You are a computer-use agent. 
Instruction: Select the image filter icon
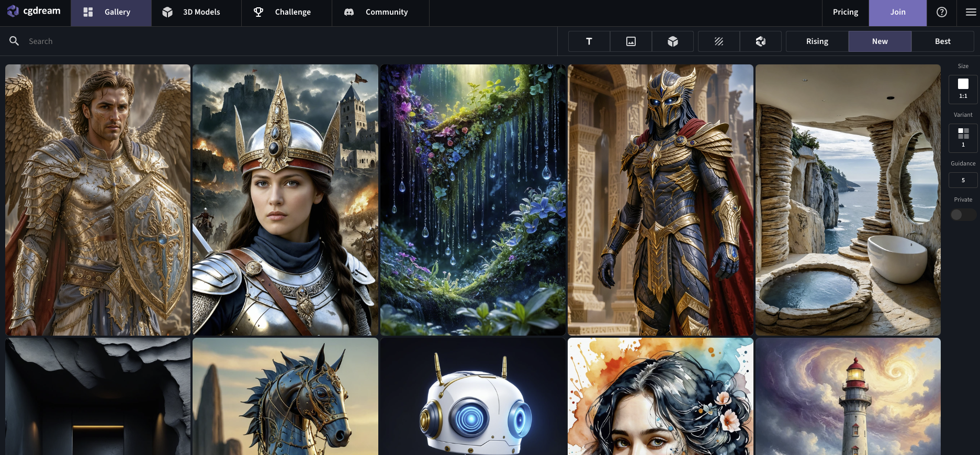point(631,41)
